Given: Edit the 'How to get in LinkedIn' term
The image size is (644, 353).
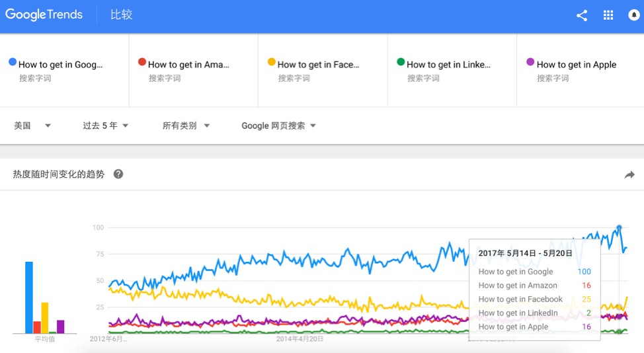Looking at the screenshot, I should click(x=448, y=65).
